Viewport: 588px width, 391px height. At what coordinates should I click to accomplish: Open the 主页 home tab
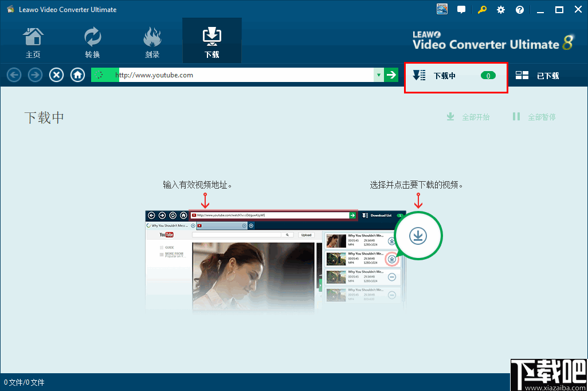pos(33,42)
